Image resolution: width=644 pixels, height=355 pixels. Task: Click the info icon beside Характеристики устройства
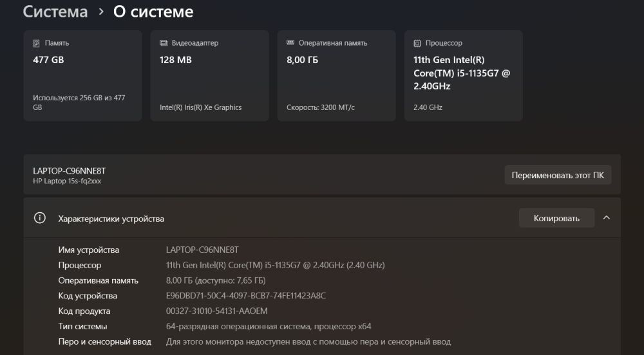[40, 218]
